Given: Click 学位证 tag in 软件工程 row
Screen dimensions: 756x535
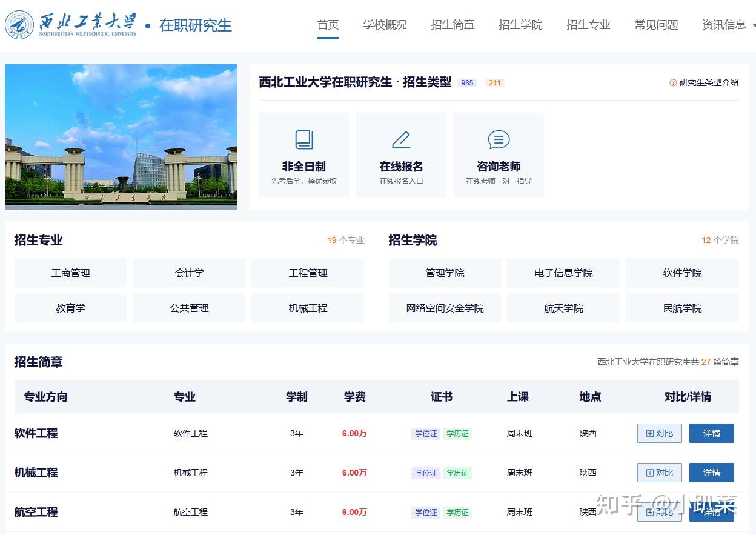Looking at the screenshot, I should tap(426, 434).
